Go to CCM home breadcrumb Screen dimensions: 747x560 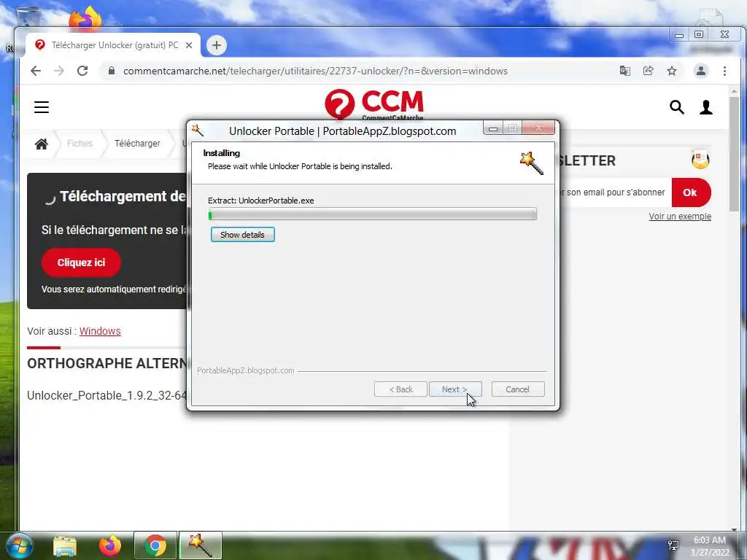click(x=42, y=144)
